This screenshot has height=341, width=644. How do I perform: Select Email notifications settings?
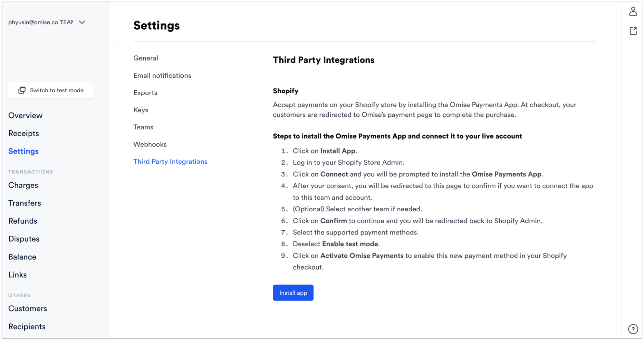tap(162, 75)
